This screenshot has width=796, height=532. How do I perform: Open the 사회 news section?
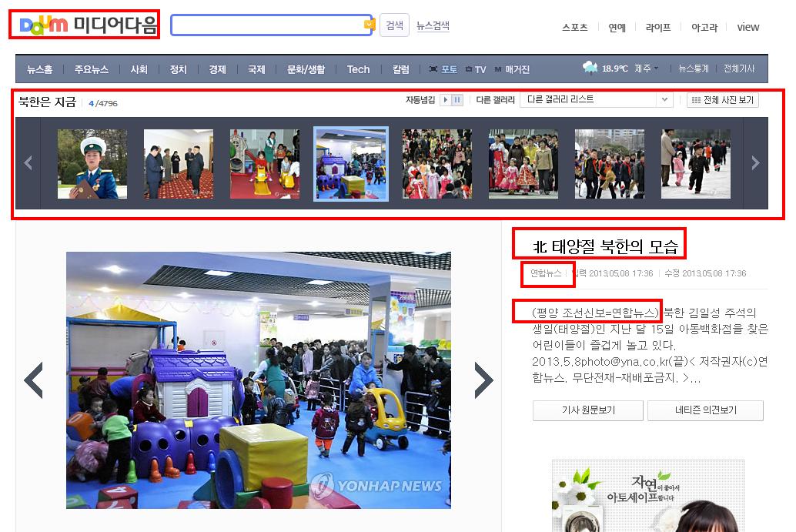(x=139, y=69)
